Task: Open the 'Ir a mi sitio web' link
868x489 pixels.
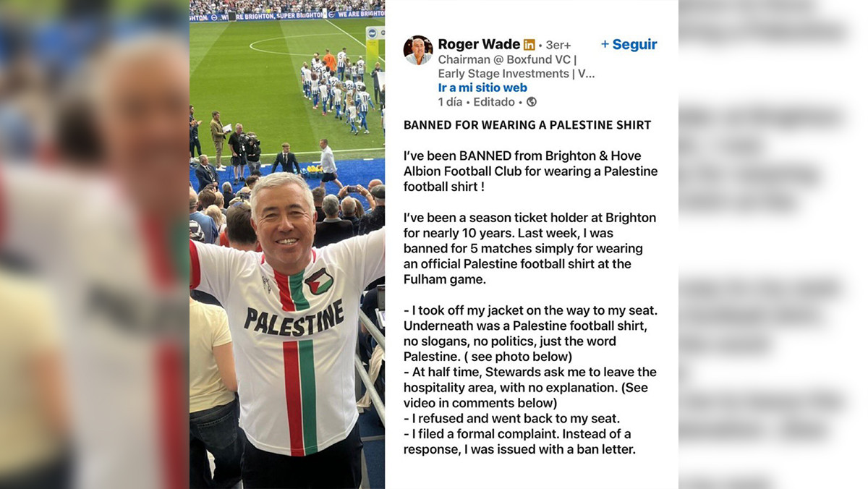Action: point(482,88)
